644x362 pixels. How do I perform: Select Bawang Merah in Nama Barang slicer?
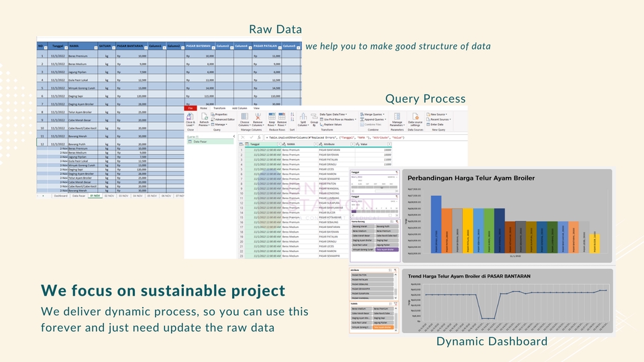363,227
